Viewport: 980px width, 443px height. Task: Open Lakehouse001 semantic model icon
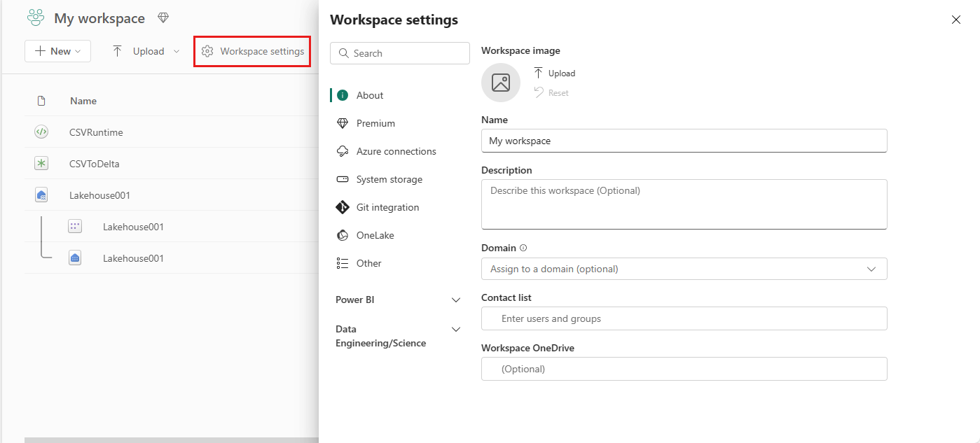tap(75, 227)
